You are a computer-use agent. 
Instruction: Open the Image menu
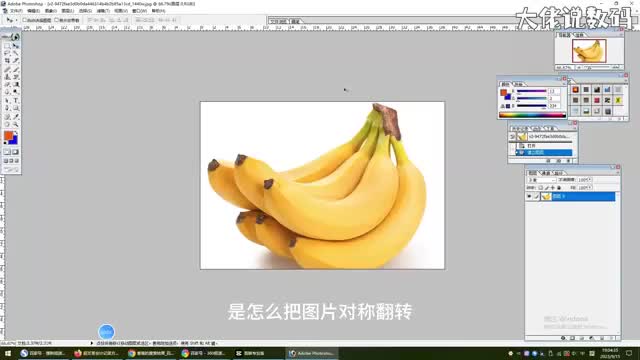click(51, 11)
